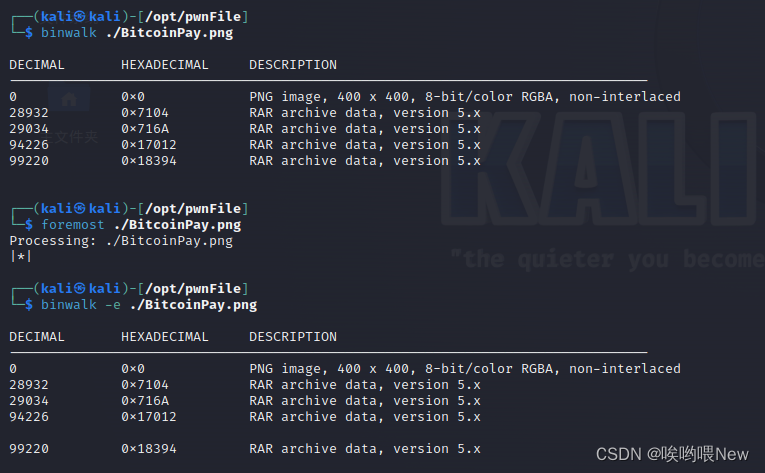765x473 pixels.
Task: Click the HEXADECIMAL header in first table
Action: pos(164,65)
